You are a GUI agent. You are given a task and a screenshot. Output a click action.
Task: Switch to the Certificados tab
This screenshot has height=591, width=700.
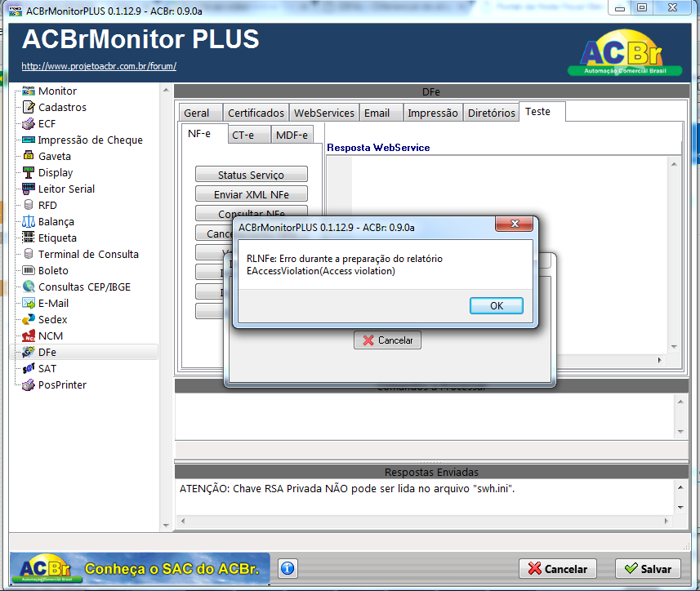256,113
